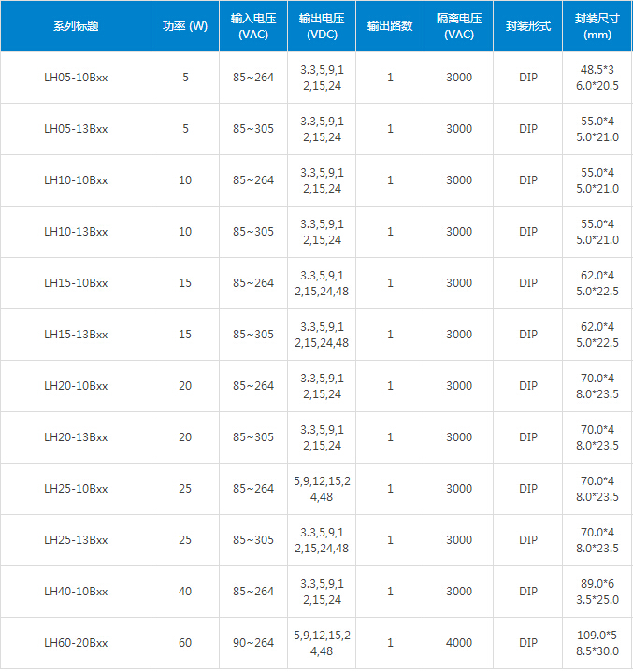633x672 pixels.
Task: Select the 输出路数 column header
Action: point(390,26)
